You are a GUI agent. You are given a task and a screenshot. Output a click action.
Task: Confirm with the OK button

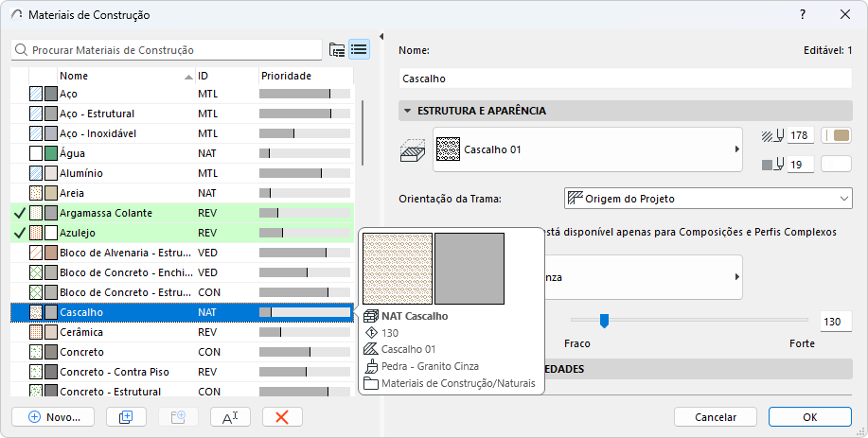tap(810, 417)
